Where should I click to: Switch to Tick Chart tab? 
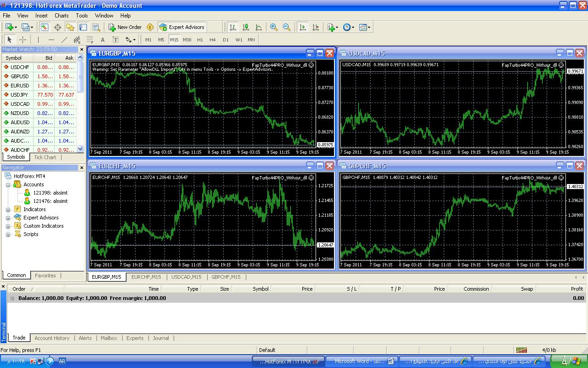[45, 157]
